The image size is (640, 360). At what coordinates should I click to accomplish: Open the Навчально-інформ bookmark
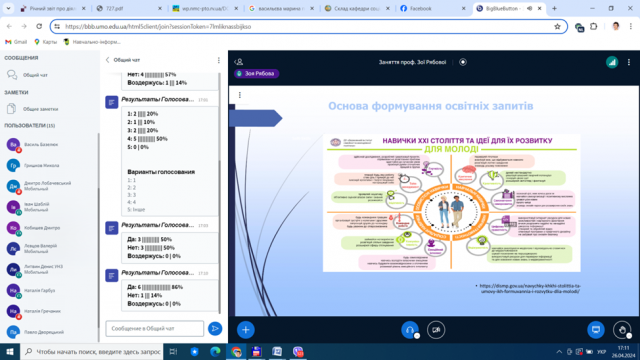[92, 42]
